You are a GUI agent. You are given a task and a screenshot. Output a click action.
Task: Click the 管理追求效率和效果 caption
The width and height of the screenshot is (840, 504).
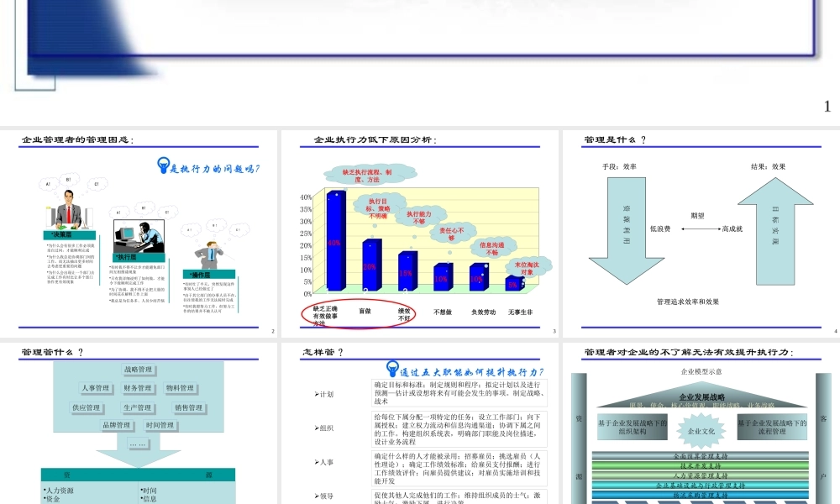[x=688, y=302]
